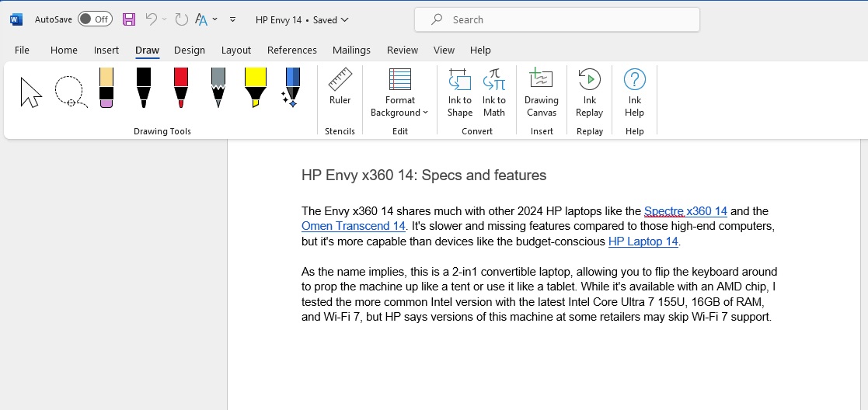The width and height of the screenshot is (868, 410).
Task: Switch to the Home tab
Action: (64, 50)
